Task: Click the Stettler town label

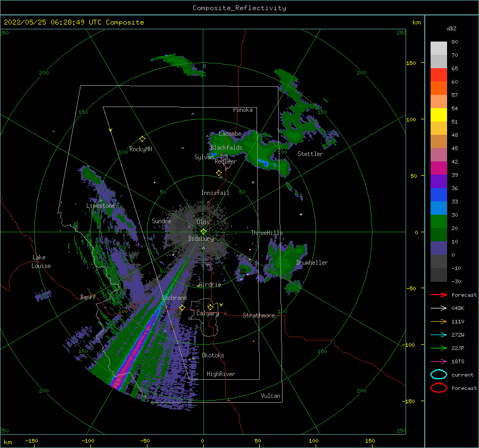Action: (310, 154)
